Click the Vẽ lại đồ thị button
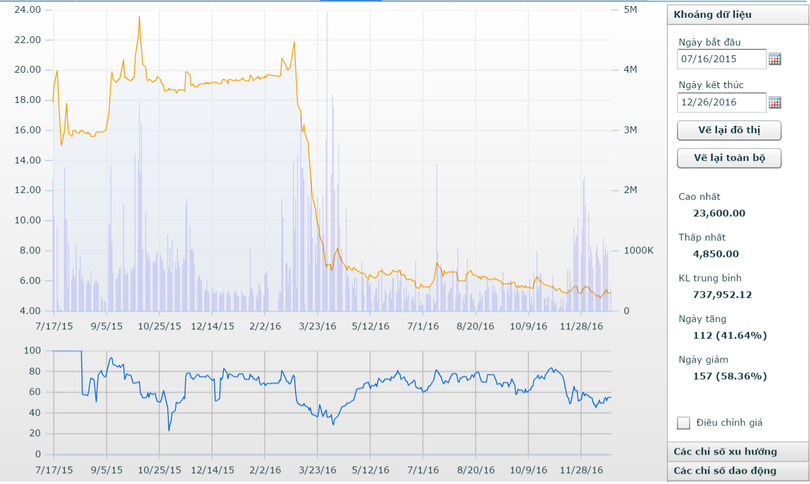 click(728, 132)
